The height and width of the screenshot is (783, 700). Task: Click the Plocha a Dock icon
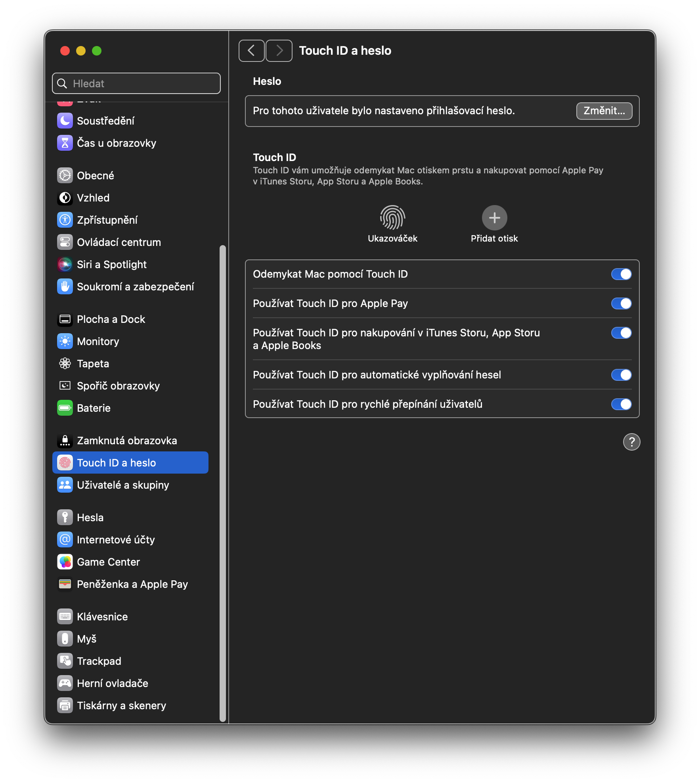point(65,319)
